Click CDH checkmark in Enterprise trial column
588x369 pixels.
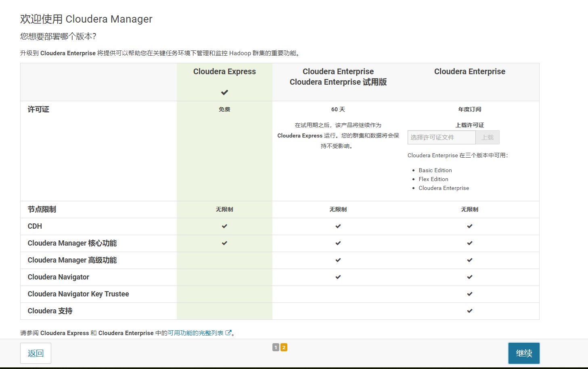pos(338,226)
